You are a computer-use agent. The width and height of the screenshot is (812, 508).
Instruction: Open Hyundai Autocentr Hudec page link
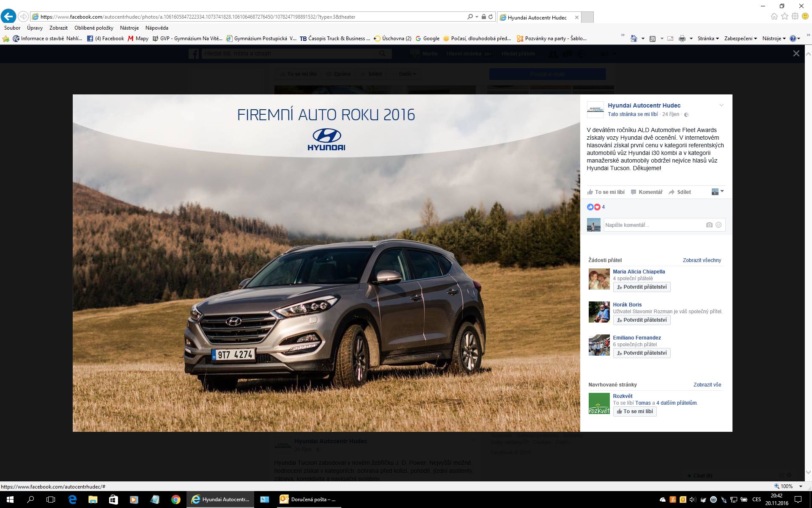644,105
